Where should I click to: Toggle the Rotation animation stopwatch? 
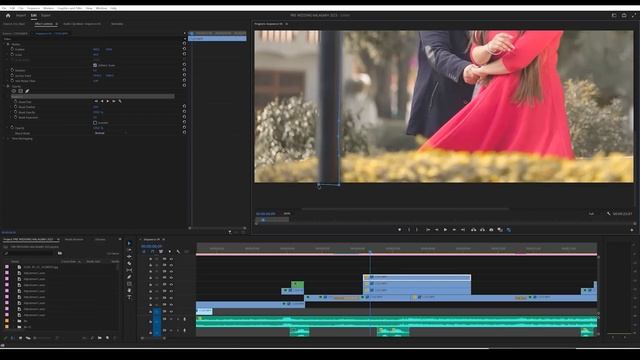tap(12, 70)
